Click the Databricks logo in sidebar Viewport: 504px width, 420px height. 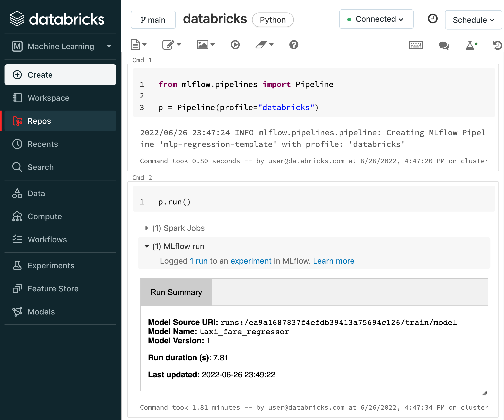(x=57, y=19)
